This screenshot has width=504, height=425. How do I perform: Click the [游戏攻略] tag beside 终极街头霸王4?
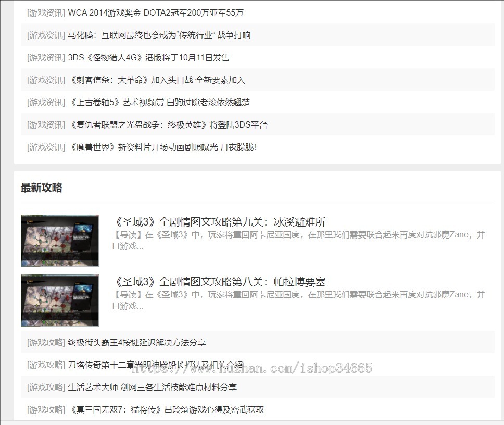(46, 342)
